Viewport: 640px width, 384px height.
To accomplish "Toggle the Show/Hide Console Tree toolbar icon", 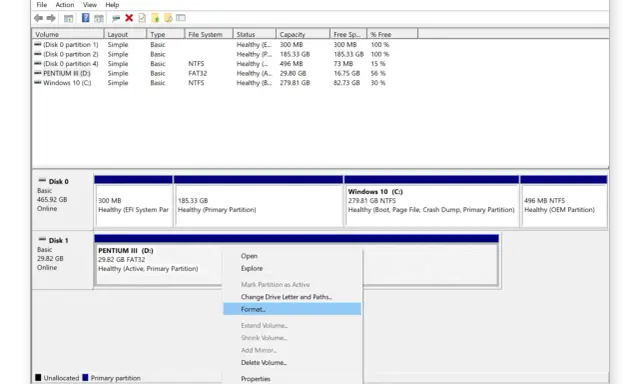I will (69, 18).
